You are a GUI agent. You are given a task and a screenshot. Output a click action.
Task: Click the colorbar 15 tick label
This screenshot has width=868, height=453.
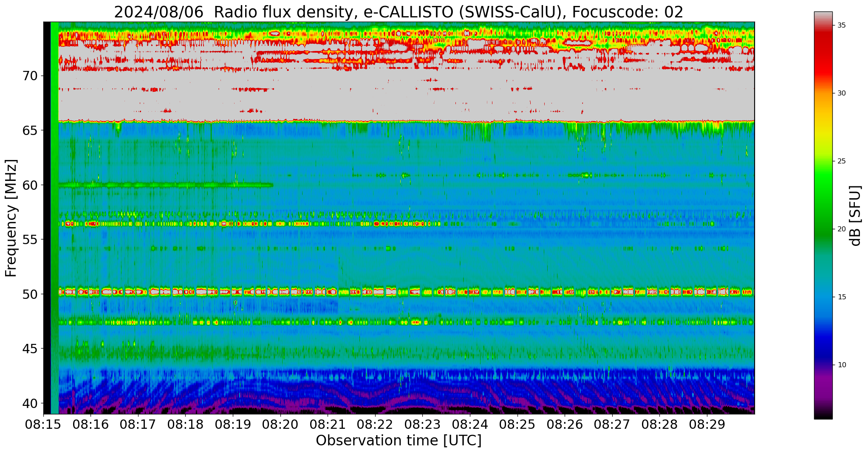[841, 297]
